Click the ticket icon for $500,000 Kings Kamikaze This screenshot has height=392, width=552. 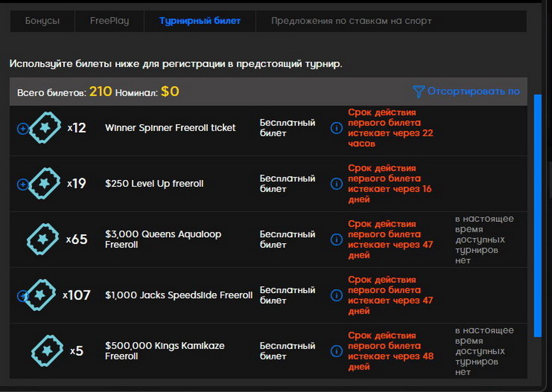[x=47, y=351]
